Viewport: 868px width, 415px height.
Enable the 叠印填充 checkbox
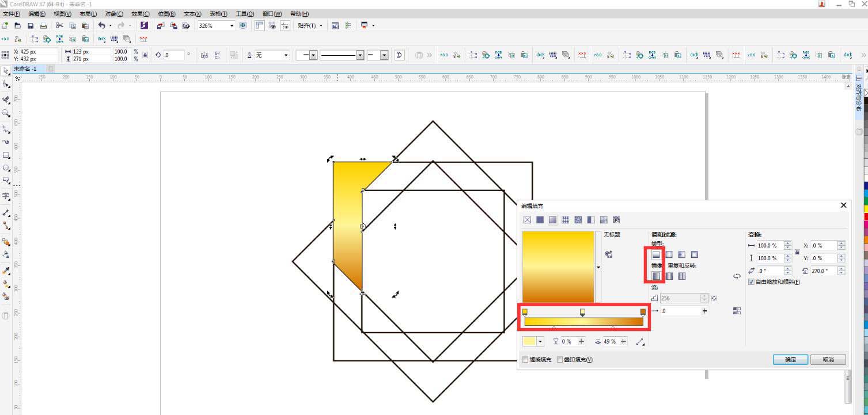[560, 360]
